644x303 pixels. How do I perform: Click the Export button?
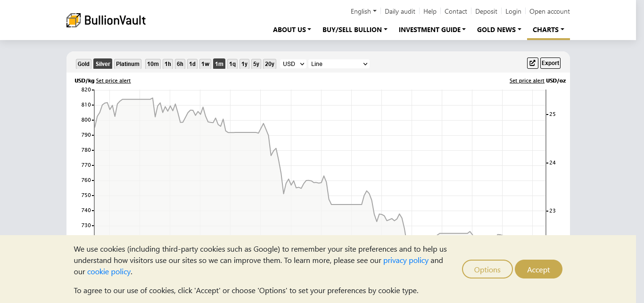[x=550, y=63]
